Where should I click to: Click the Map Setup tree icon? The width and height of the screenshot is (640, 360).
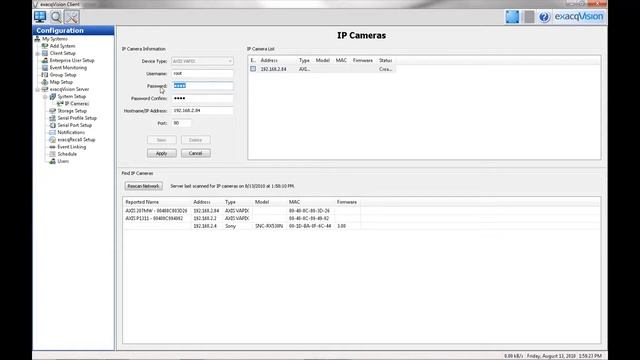click(x=45, y=82)
